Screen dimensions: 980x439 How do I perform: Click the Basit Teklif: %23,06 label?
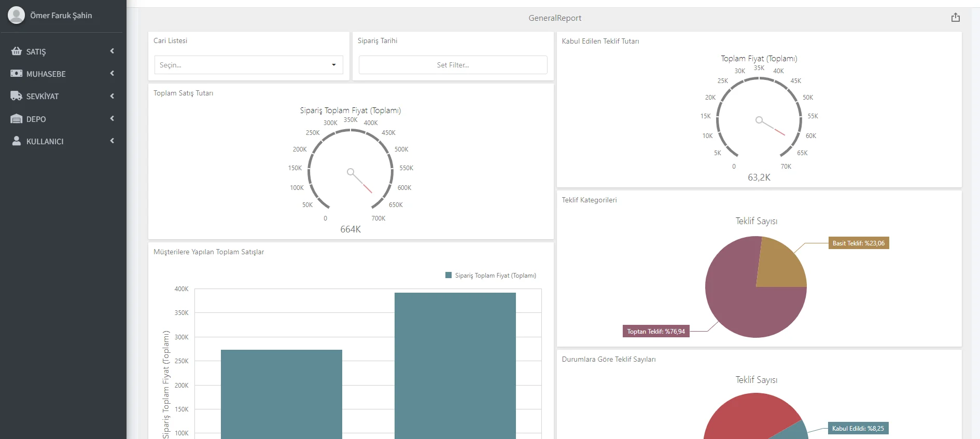(859, 243)
